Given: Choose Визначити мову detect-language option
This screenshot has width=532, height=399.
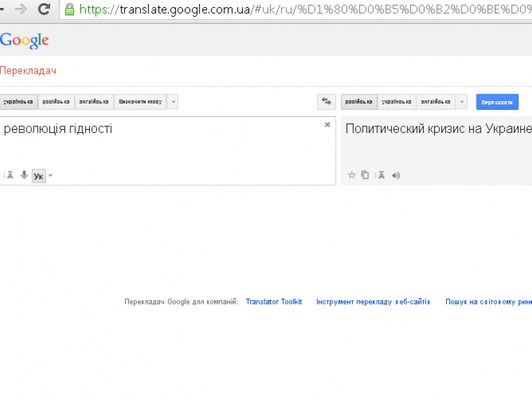Looking at the screenshot, I should 140,102.
